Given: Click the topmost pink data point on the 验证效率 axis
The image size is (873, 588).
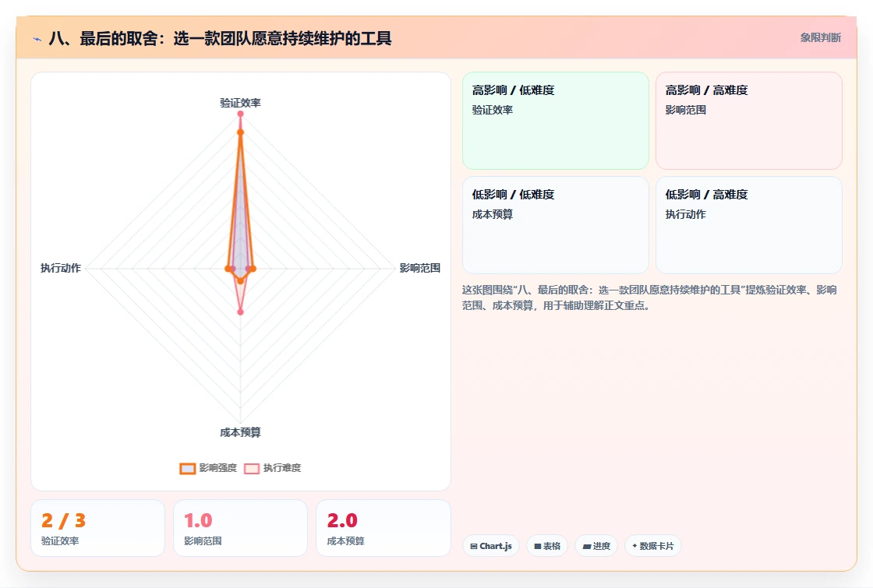Looking at the screenshot, I should click(241, 114).
